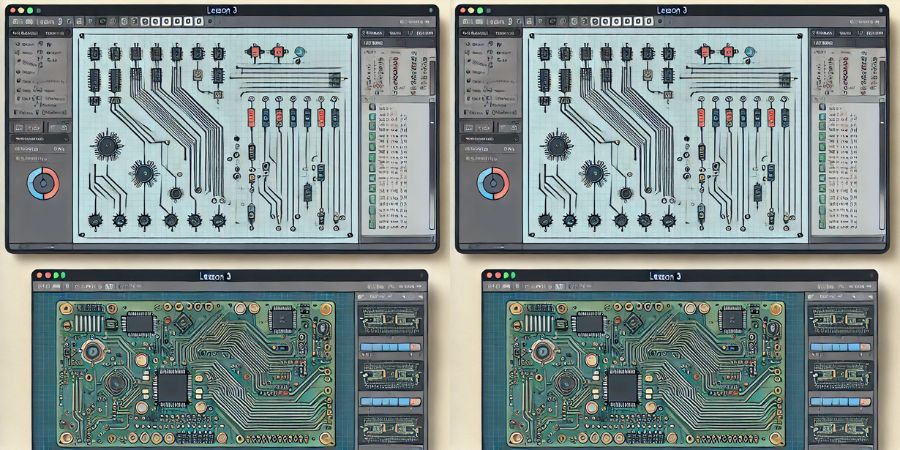Screen dimensions: 900x450
Task: Open the left panel dropdown in top-left window
Action: tap(40, 138)
